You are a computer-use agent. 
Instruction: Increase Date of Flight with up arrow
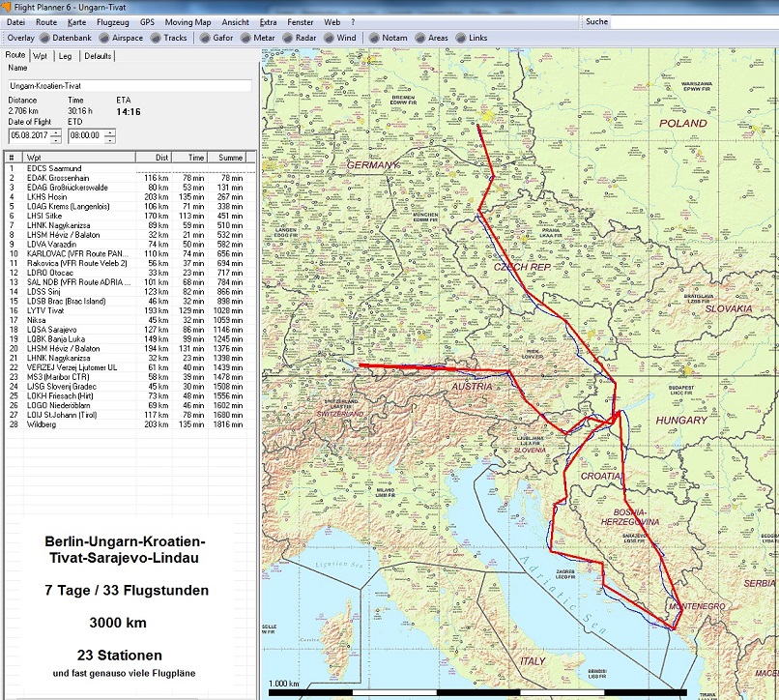pyautogui.click(x=55, y=131)
